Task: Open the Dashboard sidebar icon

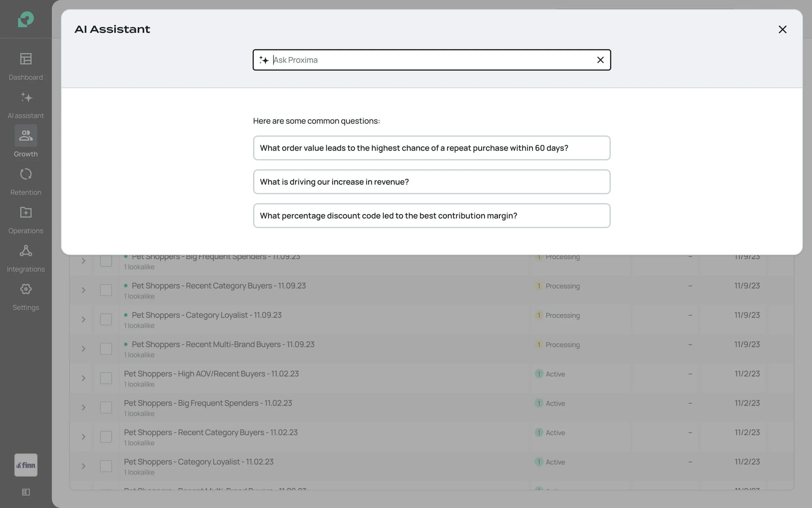Action: (x=26, y=59)
